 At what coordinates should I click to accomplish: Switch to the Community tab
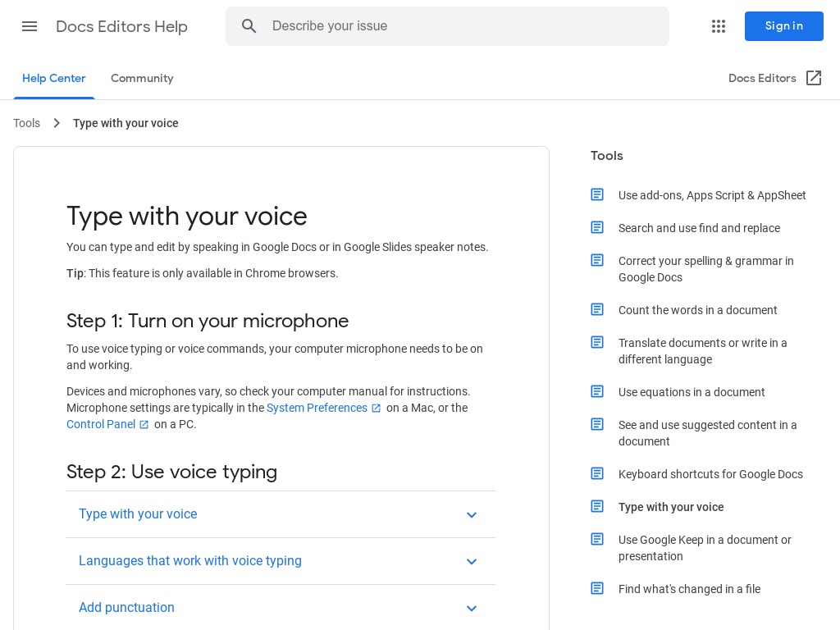point(142,78)
